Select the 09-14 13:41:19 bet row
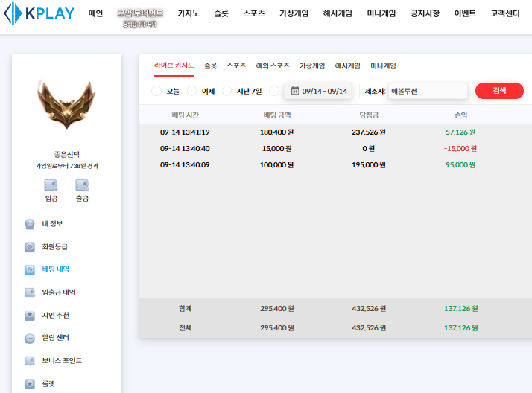Image resolution: width=532 pixels, height=393 pixels. tap(335, 132)
